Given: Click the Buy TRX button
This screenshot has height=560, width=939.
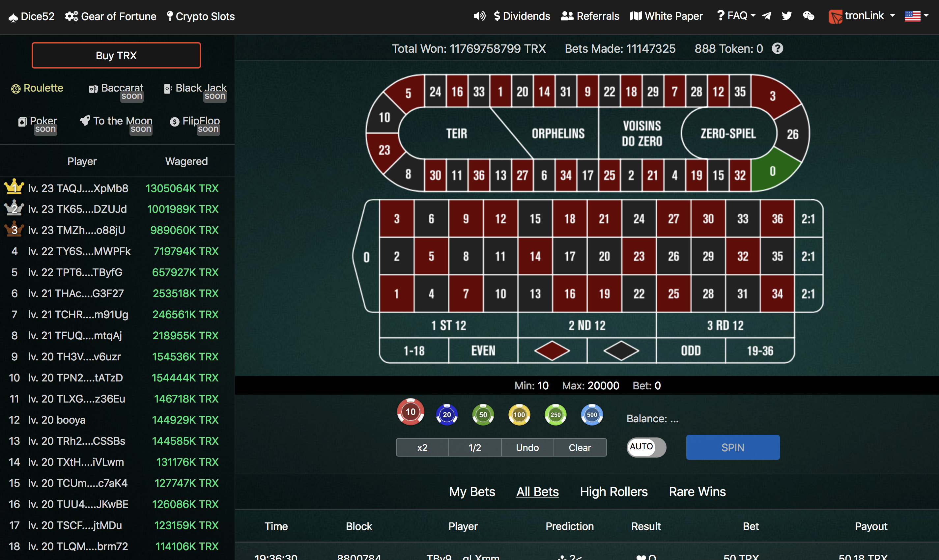Looking at the screenshot, I should tap(116, 55).
